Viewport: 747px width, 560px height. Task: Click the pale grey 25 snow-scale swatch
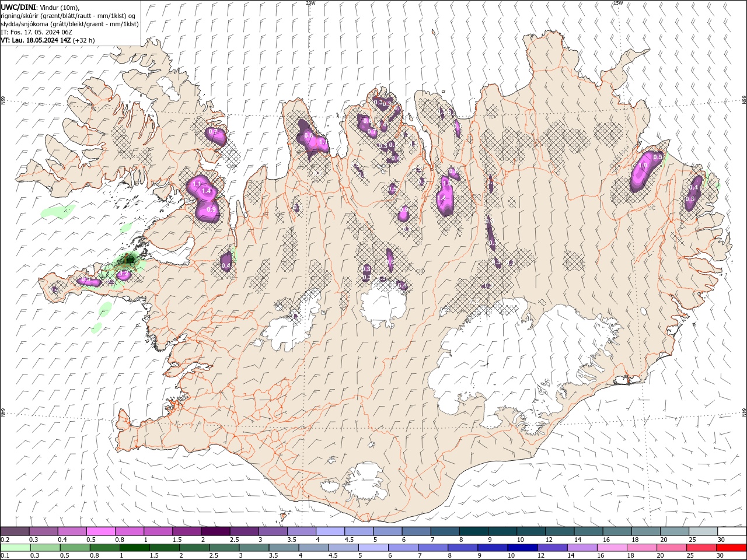click(x=702, y=531)
